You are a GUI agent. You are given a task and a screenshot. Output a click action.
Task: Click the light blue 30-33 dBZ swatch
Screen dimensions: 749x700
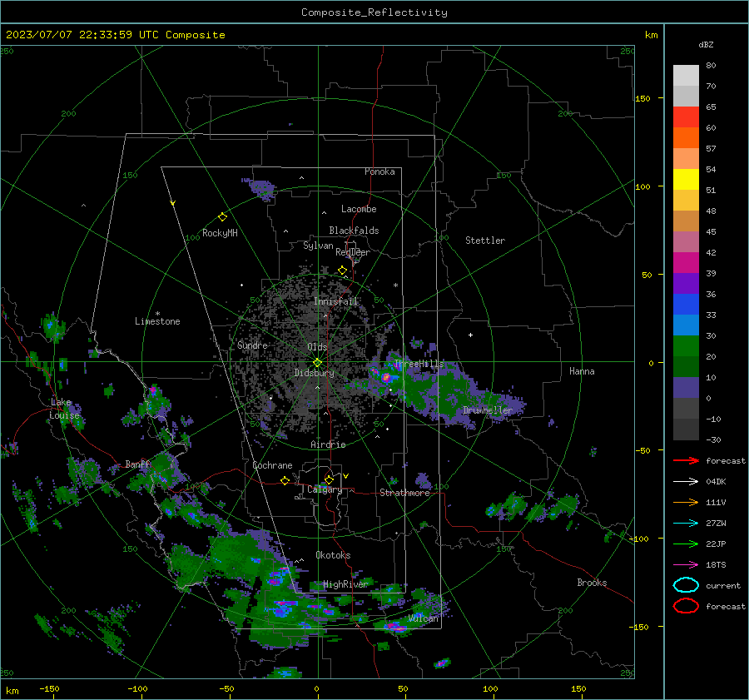686,325
